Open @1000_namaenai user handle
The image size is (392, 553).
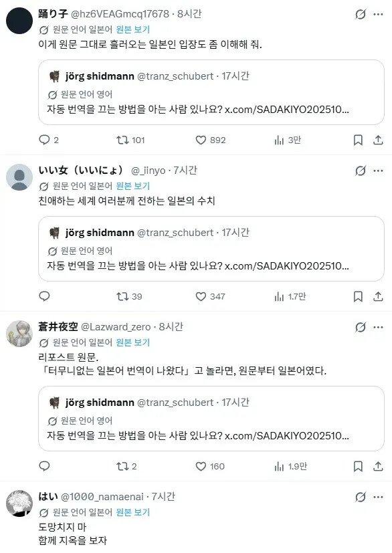tap(102, 497)
